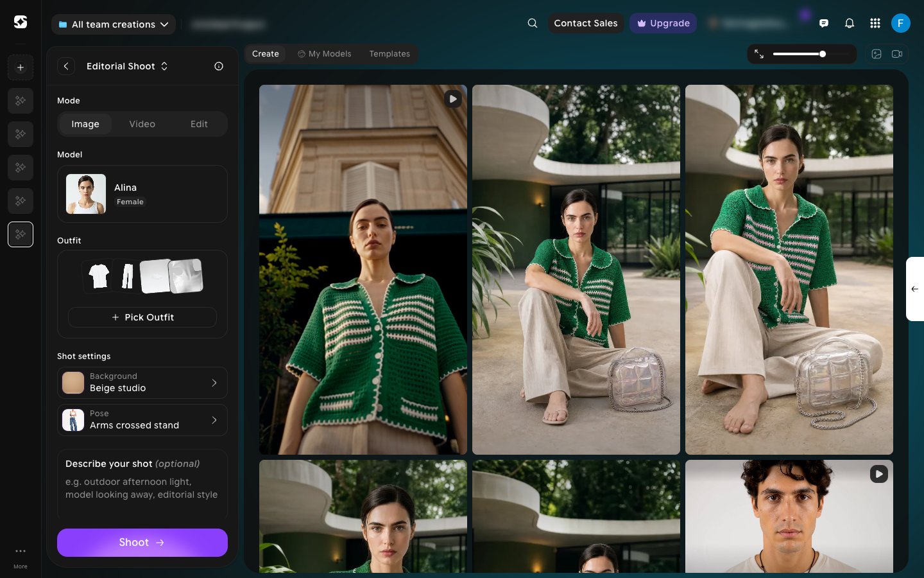This screenshot has width=924, height=578.
Task: Click the Contact Sales button
Action: (586, 23)
